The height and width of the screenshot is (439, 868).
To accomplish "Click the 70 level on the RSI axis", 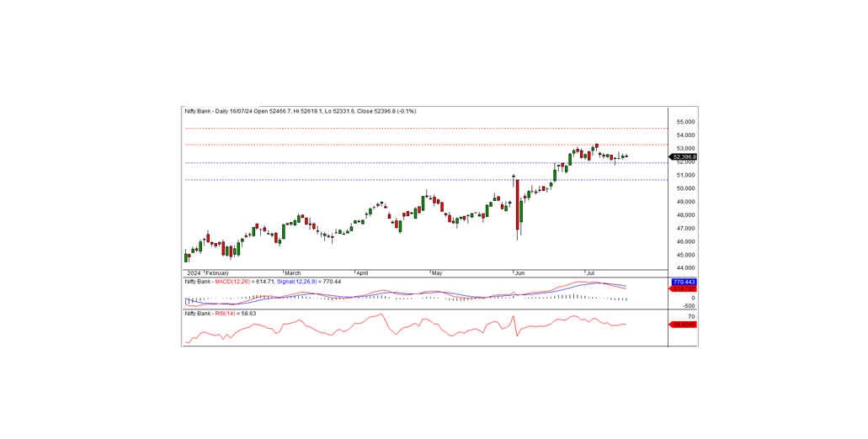I will (x=690, y=316).
